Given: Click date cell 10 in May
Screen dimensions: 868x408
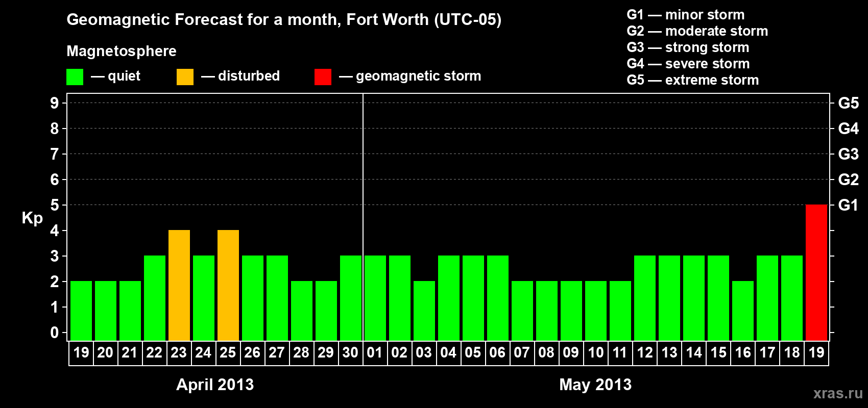Looking at the screenshot, I should (595, 353).
